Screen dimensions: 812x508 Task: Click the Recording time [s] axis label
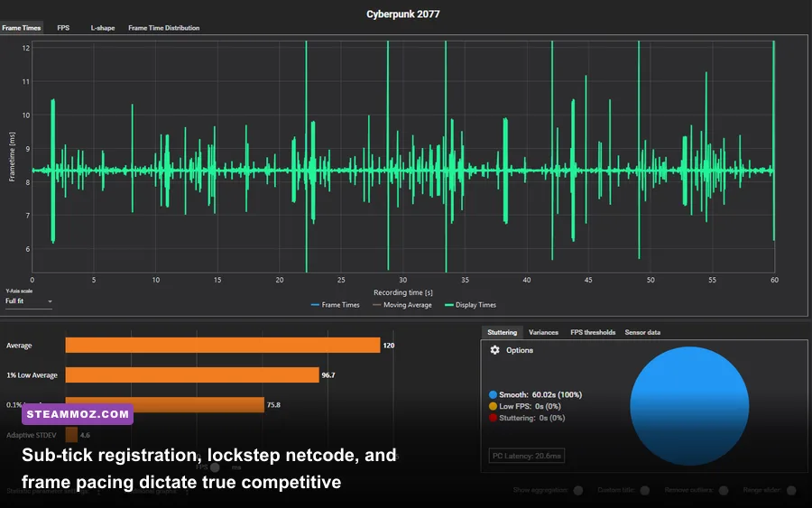click(403, 292)
